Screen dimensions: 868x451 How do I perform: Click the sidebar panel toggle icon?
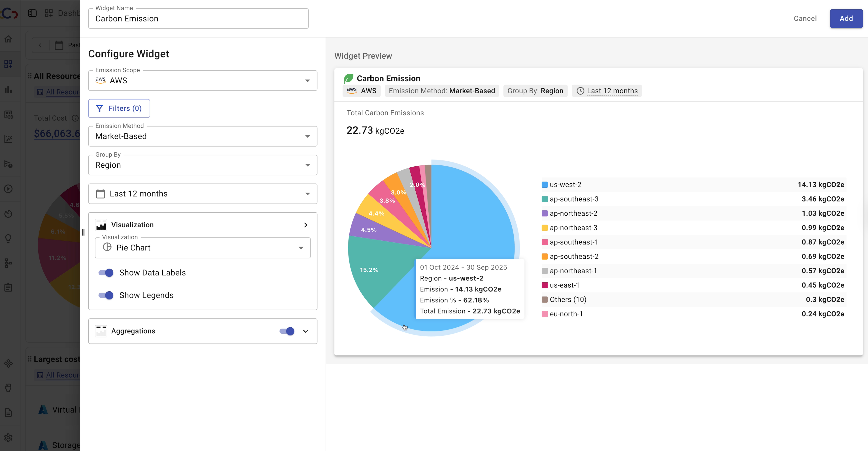tap(32, 13)
